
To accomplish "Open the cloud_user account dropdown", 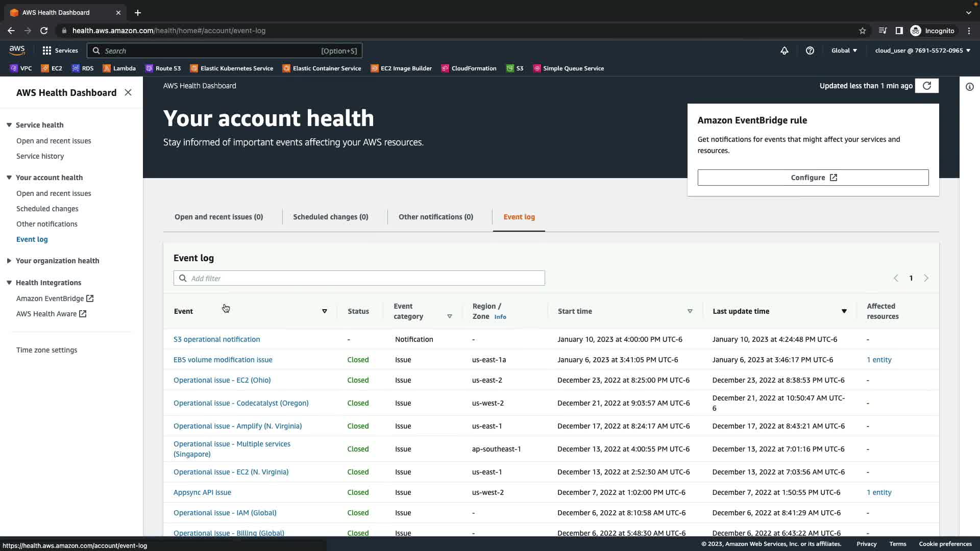I will coord(922,51).
